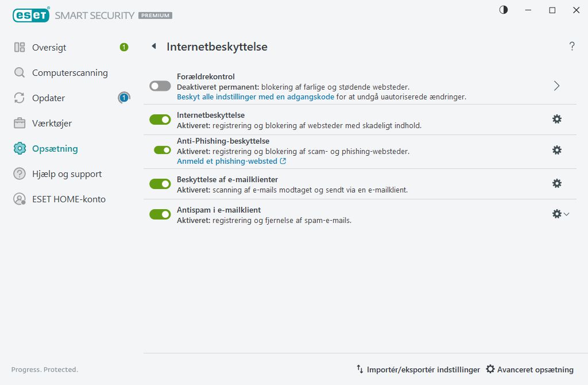
Task: Enable the Forældrekontrol toggle
Action: click(160, 86)
